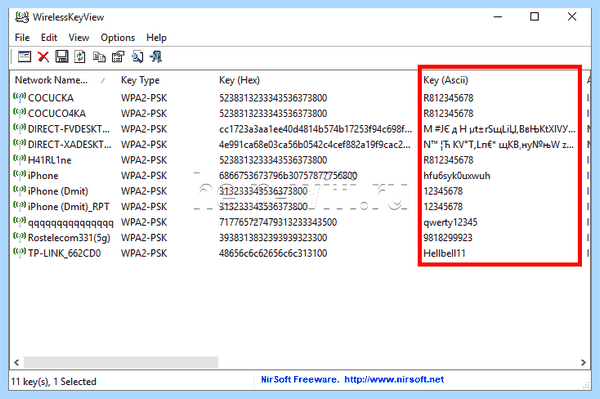Click hex key 48656c6c62656c6c313100
The image size is (600, 399).
coord(273,253)
